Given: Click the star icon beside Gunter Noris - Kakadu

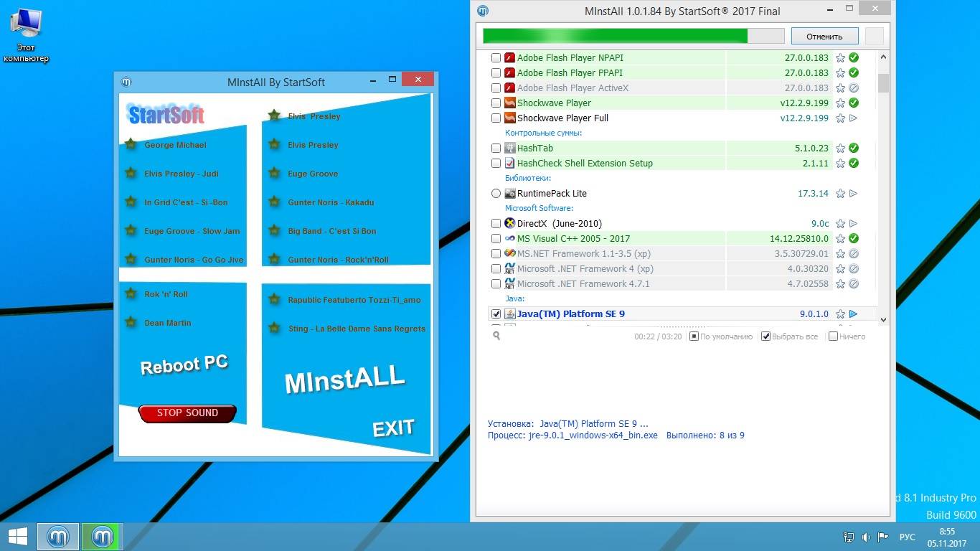Looking at the screenshot, I should click(x=274, y=202).
